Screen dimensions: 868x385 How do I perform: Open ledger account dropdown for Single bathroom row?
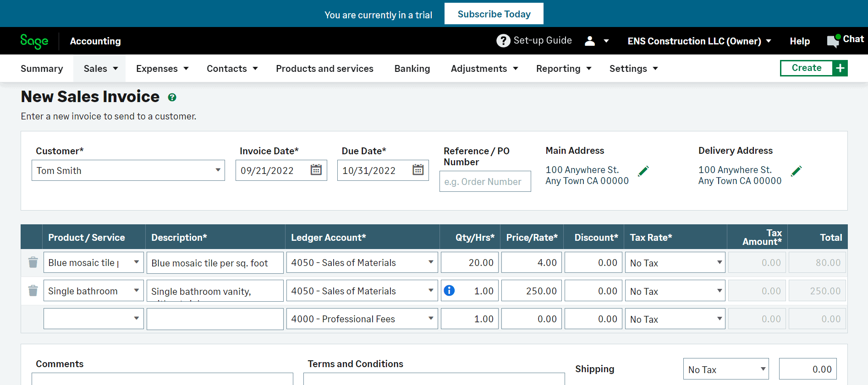(431, 291)
